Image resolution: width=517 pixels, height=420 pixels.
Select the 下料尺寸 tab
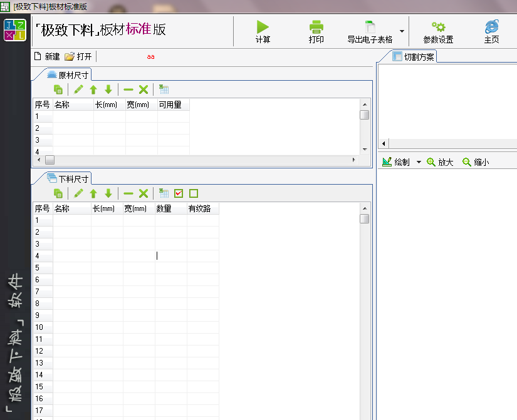(68, 179)
